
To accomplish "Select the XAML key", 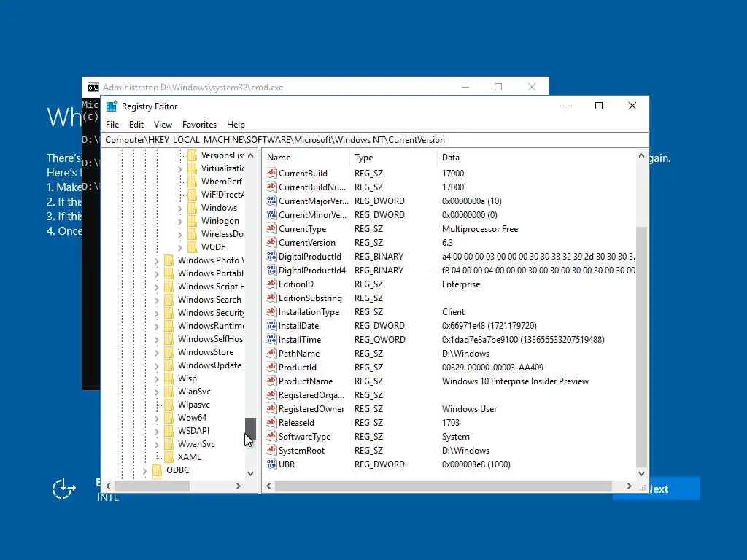I will [x=189, y=456].
